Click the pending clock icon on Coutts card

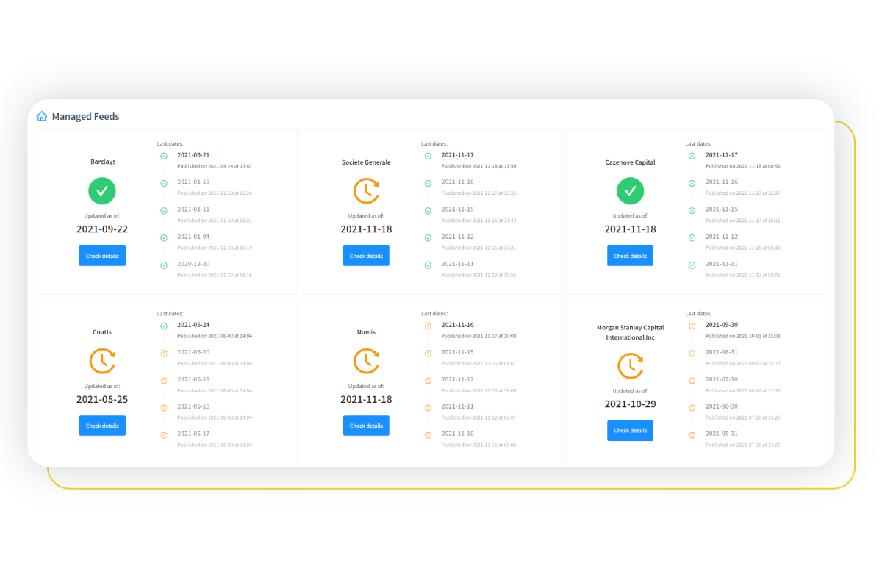pos(102,360)
